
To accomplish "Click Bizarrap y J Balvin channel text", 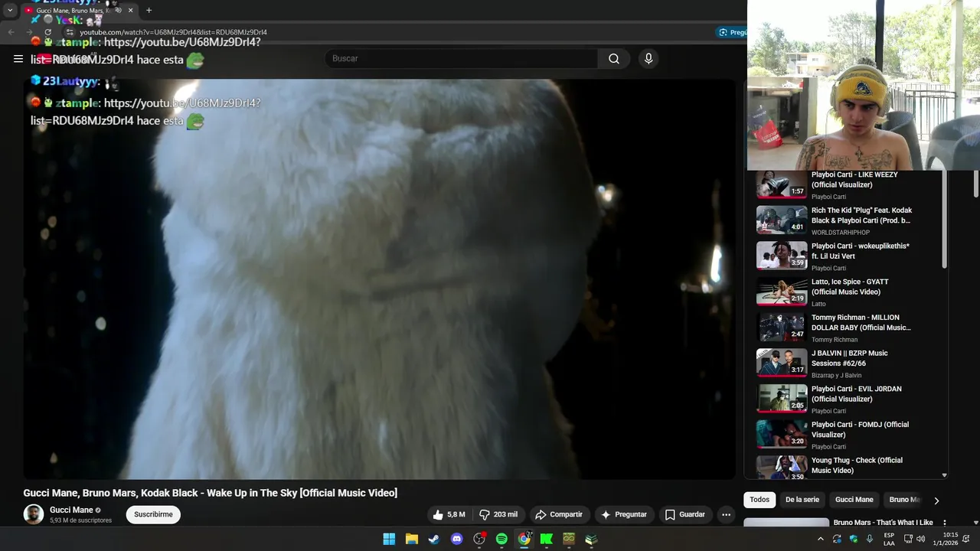I will pyautogui.click(x=836, y=375).
